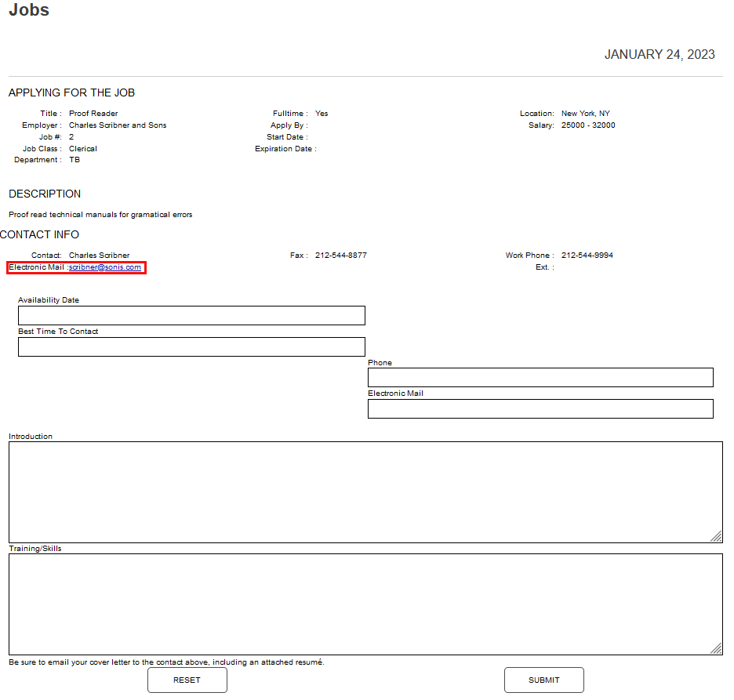734x700 pixels.
Task: Click the Proof Reader job title text
Action: point(93,113)
